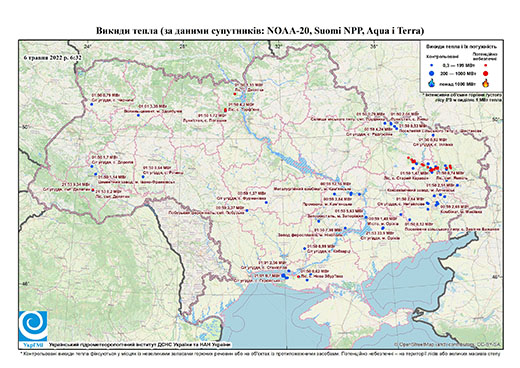520x368 pixels.
Task: Click the map title about heat emissions
Action: pos(260,31)
